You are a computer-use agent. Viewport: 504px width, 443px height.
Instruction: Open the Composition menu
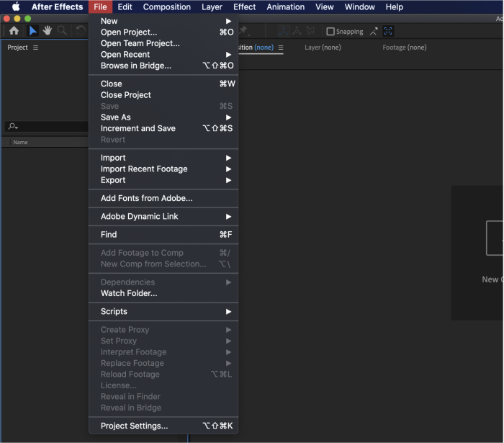click(x=167, y=6)
